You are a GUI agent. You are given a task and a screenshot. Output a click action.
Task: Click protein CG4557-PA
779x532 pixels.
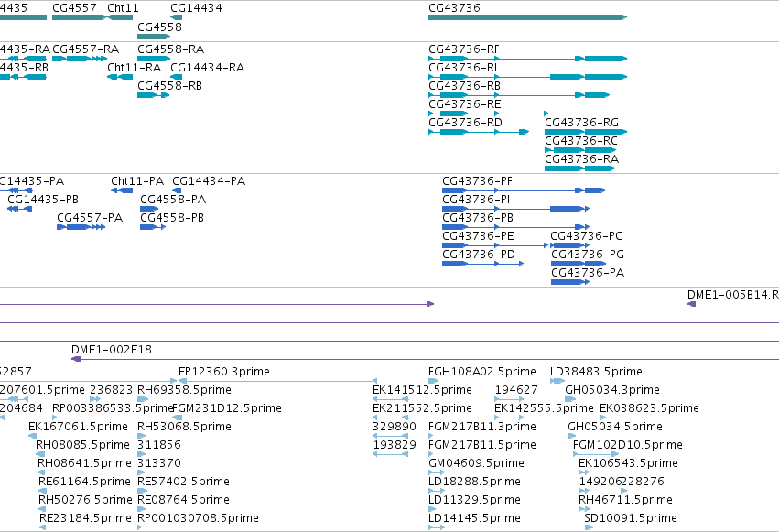[x=81, y=227]
